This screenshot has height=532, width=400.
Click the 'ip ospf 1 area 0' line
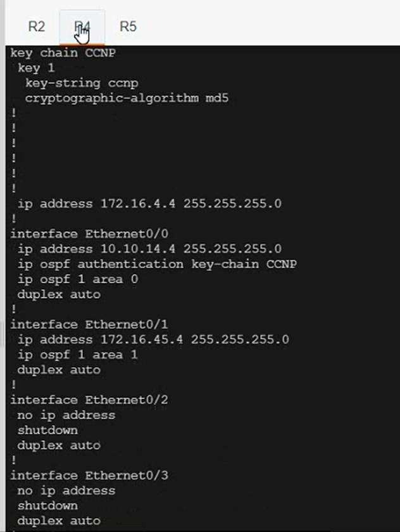pyautogui.click(x=78, y=279)
